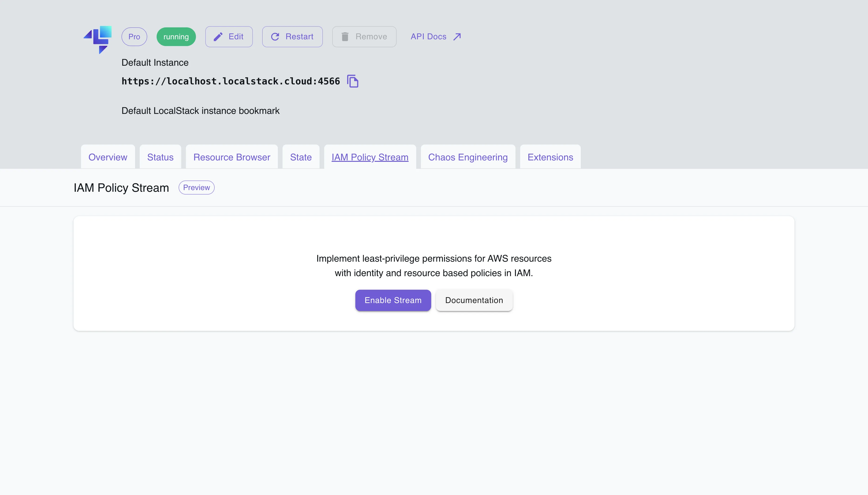868x495 pixels.
Task: Click the instance URL text
Action: [230, 81]
